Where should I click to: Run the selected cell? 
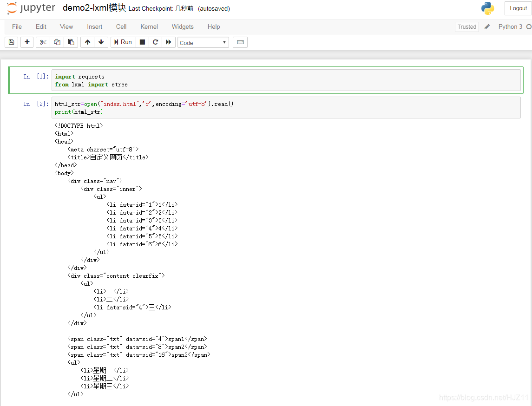123,42
